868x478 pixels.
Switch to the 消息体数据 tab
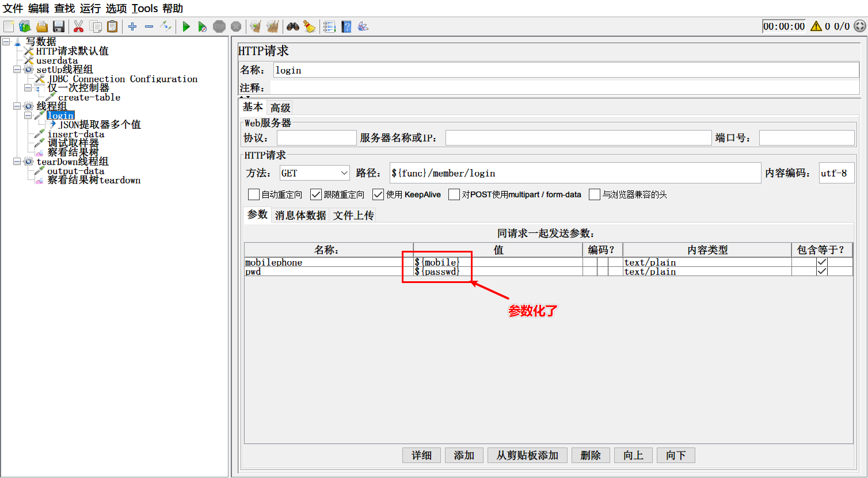pyautogui.click(x=300, y=215)
